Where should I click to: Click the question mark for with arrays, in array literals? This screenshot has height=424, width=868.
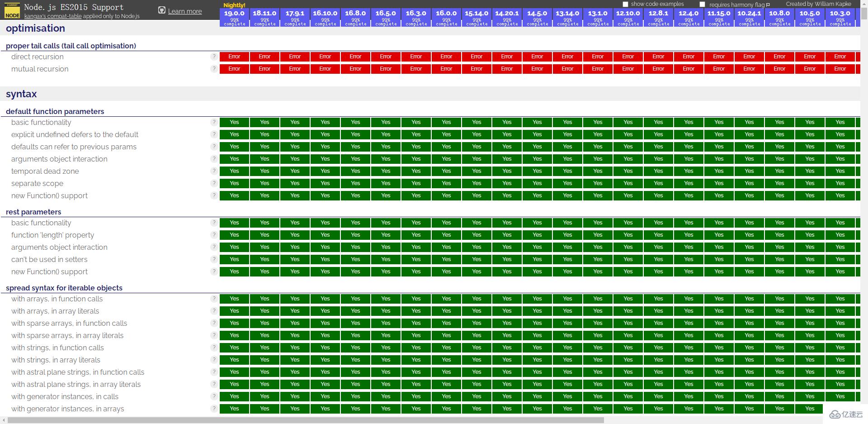[214, 311]
